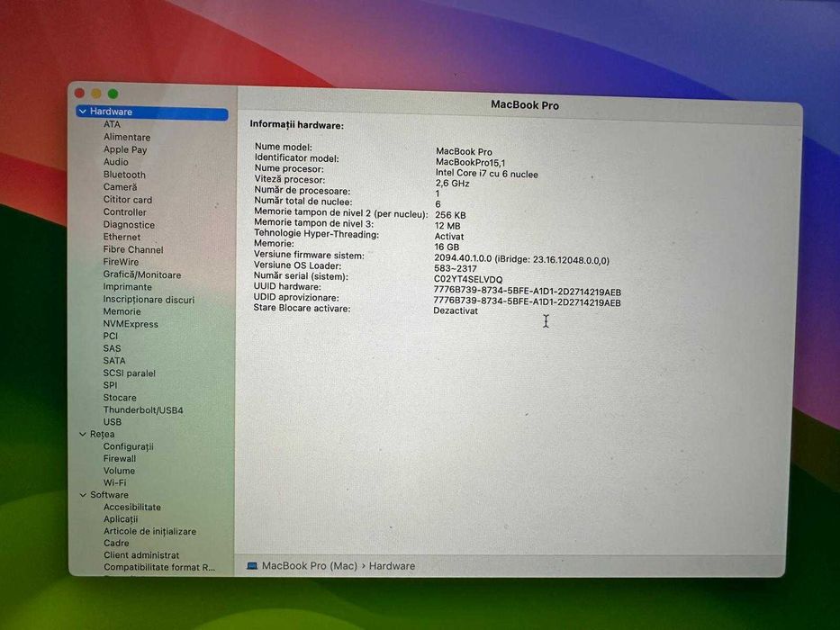Click Hardware in the path bar

392,566
